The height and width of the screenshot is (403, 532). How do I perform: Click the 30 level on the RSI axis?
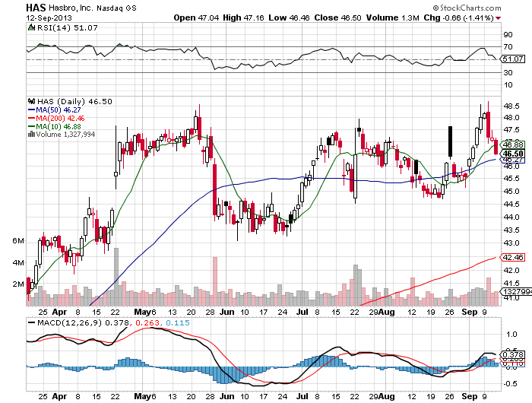click(508, 73)
